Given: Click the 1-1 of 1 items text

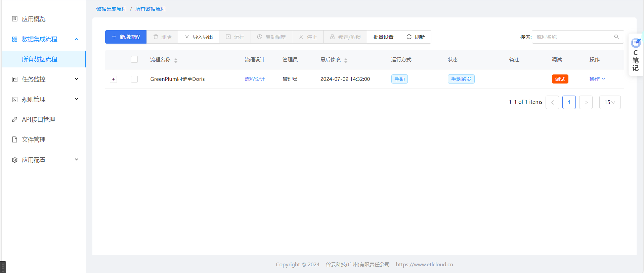Looking at the screenshot, I should 525,102.
